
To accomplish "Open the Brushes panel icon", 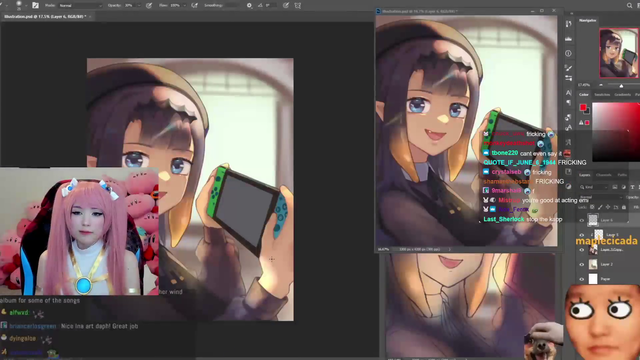I will tap(568, 68).
